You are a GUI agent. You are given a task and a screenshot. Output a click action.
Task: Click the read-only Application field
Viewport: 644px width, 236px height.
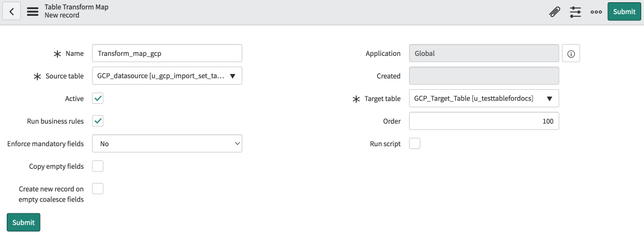tap(483, 53)
